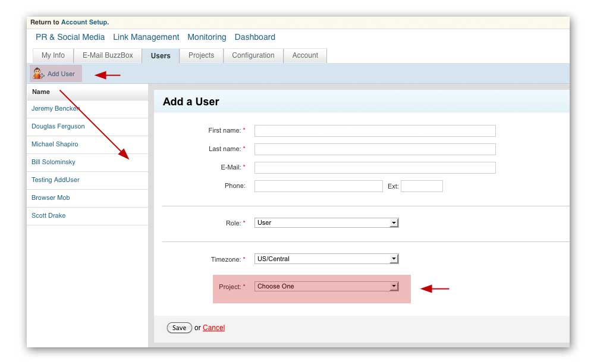Image resolution: width=597 pixels, height=364 pixels.
Task: Select user Bill Solominsky
Action: coord(54,162)
